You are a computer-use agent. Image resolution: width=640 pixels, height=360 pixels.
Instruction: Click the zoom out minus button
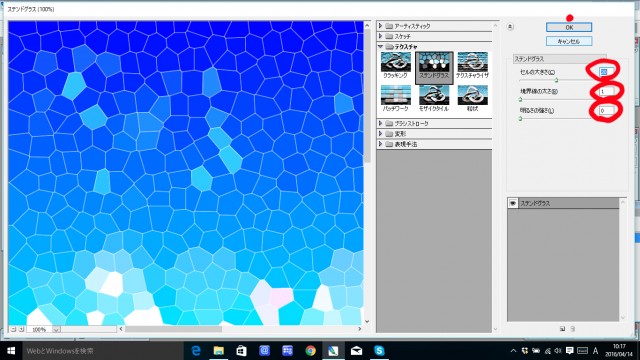(x=13, y=329)
